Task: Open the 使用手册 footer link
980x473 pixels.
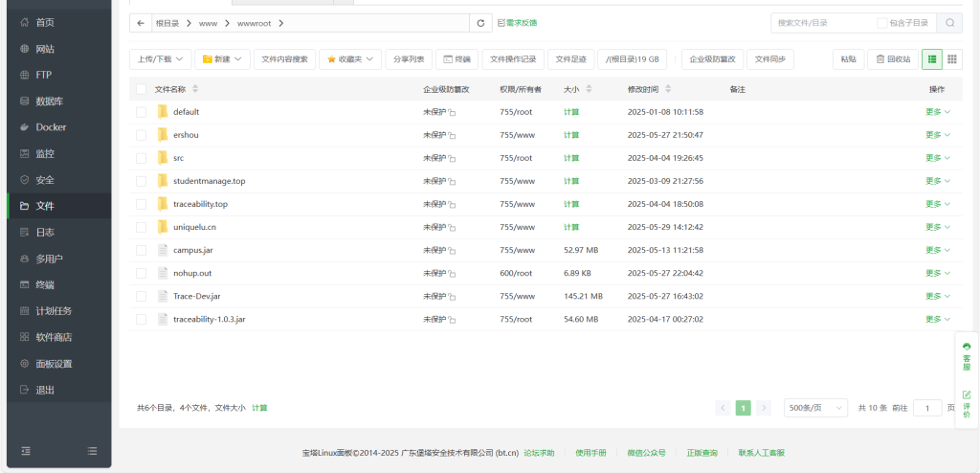Action: [590, 453]
